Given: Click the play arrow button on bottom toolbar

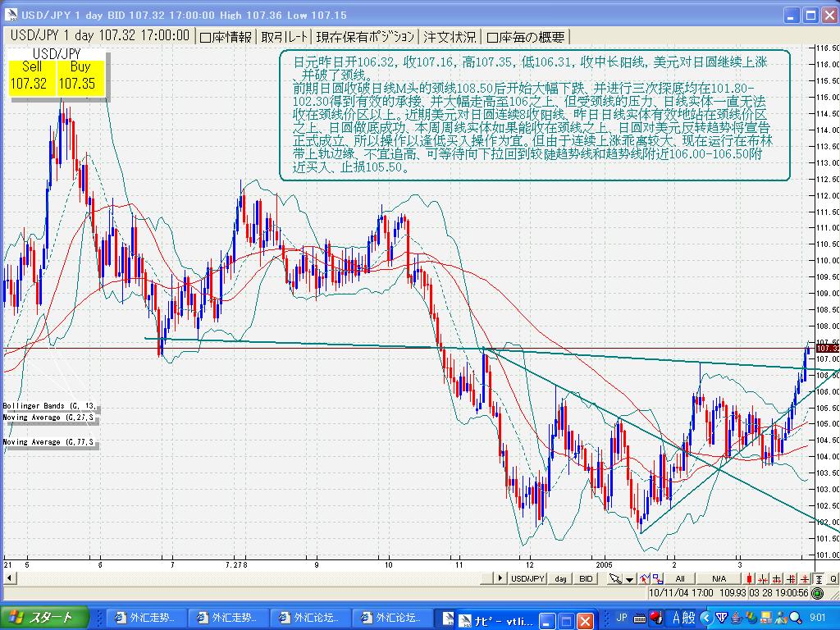Looking at the screenshot, I should [x=500, y=578].
